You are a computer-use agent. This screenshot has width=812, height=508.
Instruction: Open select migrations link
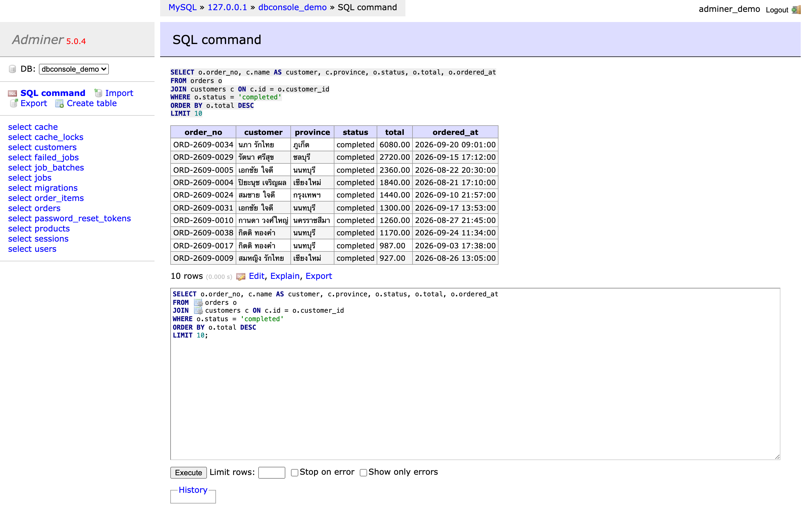tap(43, 188)
